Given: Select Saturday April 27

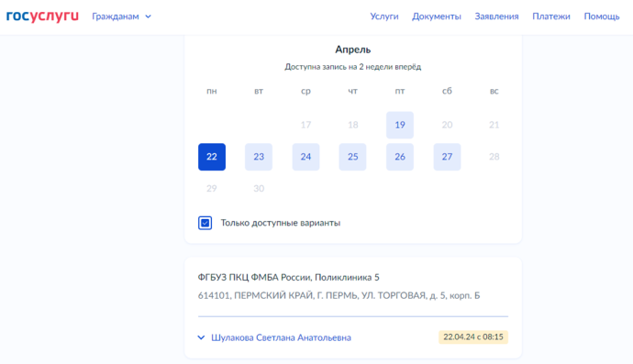Looking at the screenshot, I should point(447,157).
